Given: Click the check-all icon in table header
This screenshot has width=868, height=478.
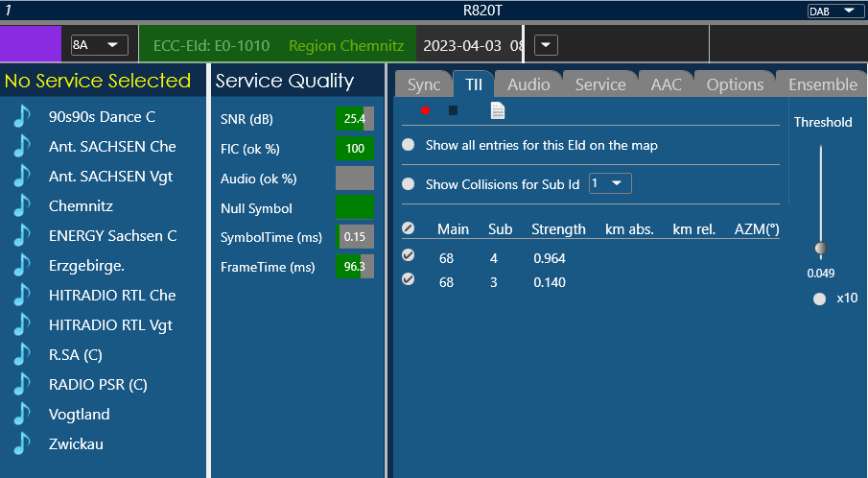Looking at the screenshot, I should point(409,229).
